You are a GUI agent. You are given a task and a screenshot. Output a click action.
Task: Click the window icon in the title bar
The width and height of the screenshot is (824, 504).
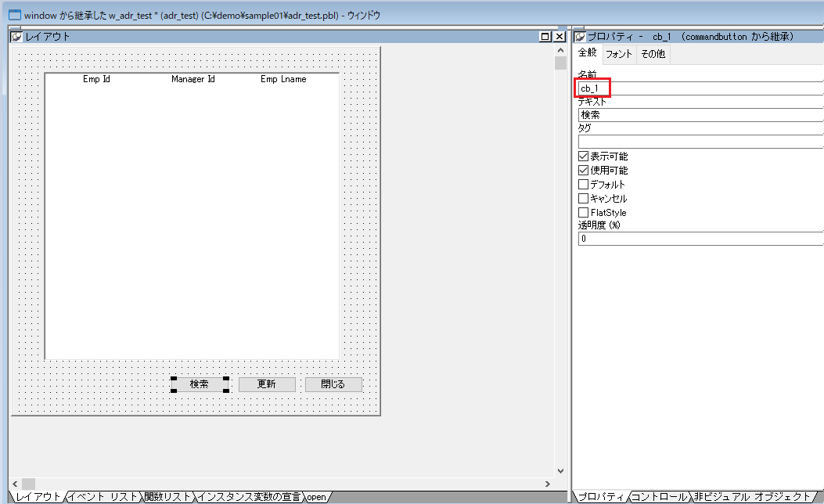(x=14, y=15)
